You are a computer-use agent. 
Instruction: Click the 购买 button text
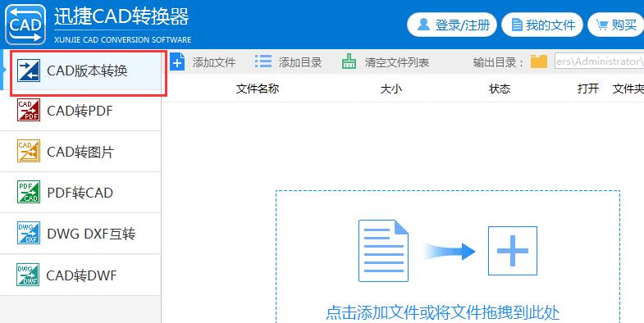click(623, 25)
